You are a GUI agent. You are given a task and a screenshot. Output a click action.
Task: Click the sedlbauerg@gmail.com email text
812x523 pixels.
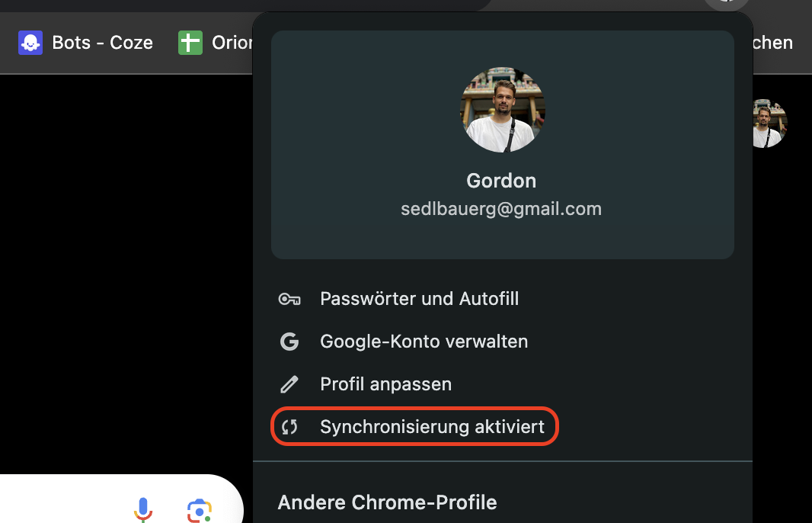(501, 209)
